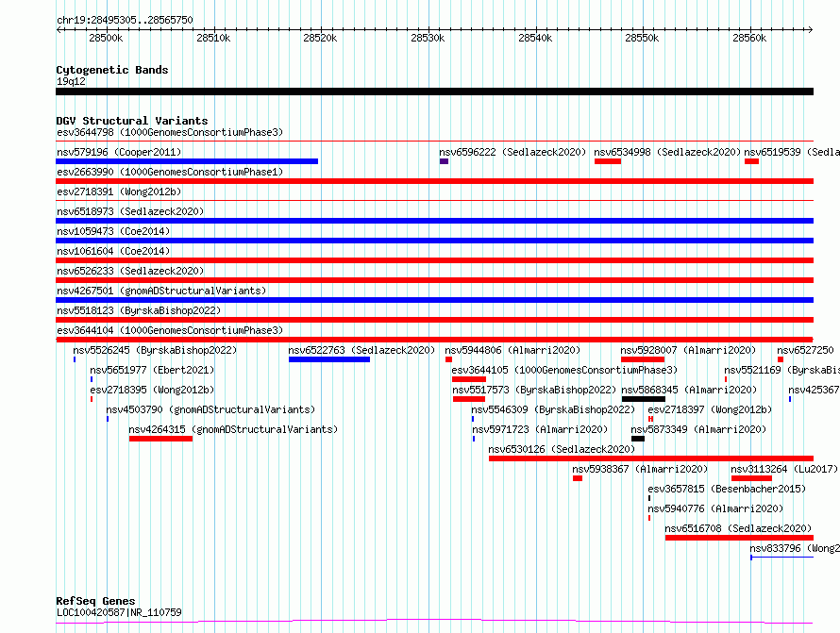Click the RefSeq Genes track title
Image resolution: width=840 pixels, height=633 pixels.
coord(95,601)
